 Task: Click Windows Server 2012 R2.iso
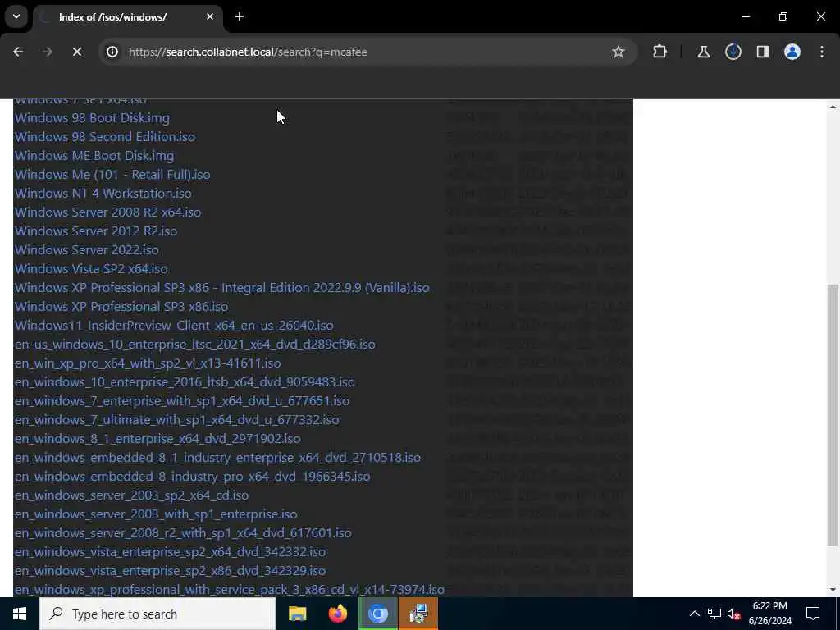(96, 231)
